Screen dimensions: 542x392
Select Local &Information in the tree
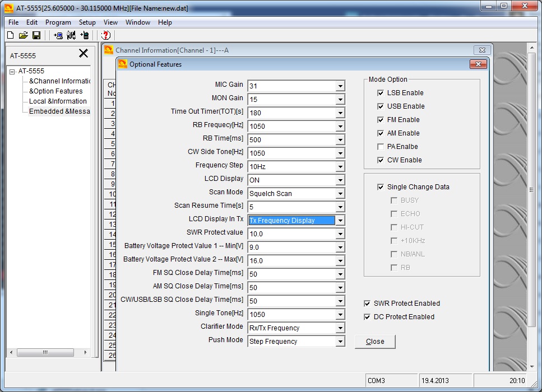click(58, 101)
